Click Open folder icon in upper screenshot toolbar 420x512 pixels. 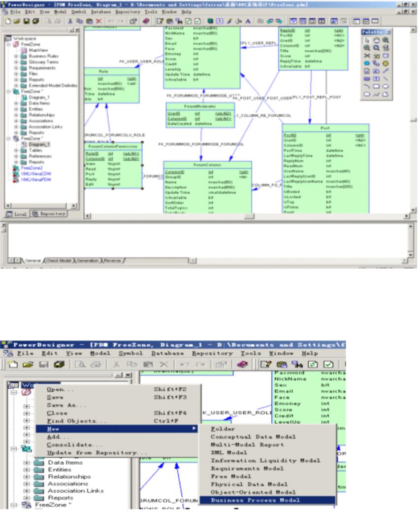pos(17,21)
